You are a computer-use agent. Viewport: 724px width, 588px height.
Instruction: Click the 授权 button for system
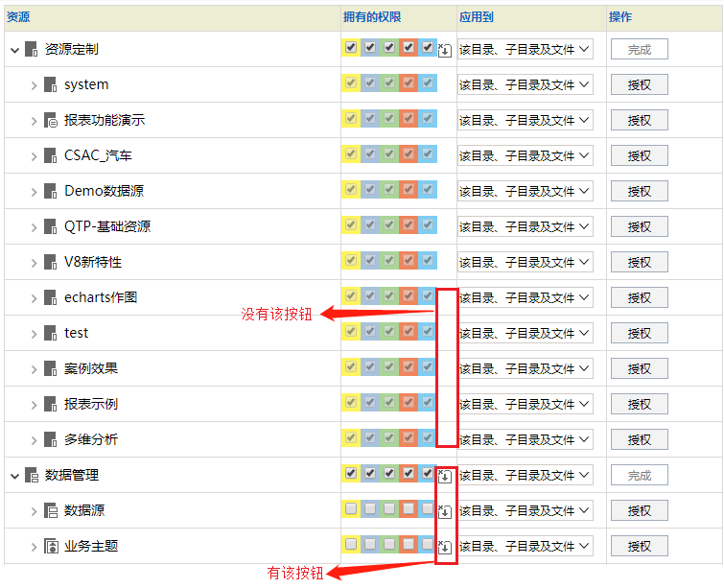(639, 84)
